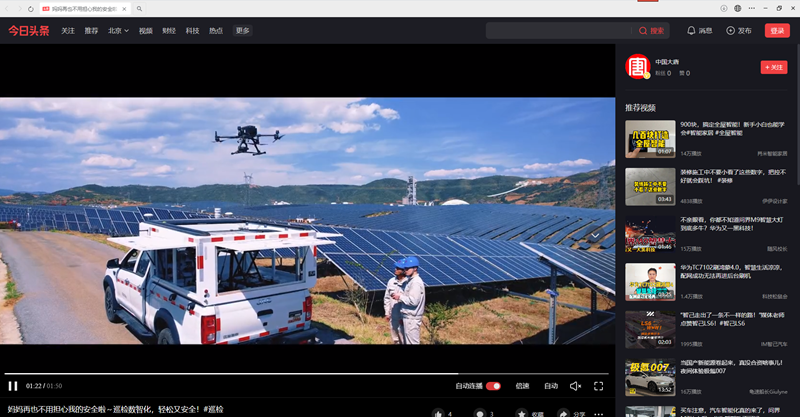Screen dimensions: 800x417
Task: Click the notification bell icon (消息)
Action: (691, 31)
